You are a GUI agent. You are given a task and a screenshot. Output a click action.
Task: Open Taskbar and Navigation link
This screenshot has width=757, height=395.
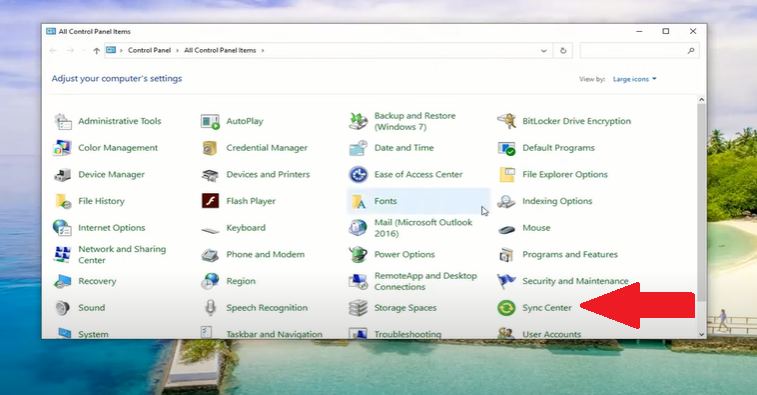point(274,334)
